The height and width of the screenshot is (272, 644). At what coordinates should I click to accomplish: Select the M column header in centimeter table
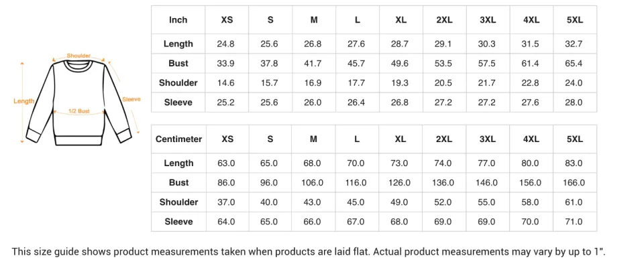pyautogui.click(x=313, y=139)
